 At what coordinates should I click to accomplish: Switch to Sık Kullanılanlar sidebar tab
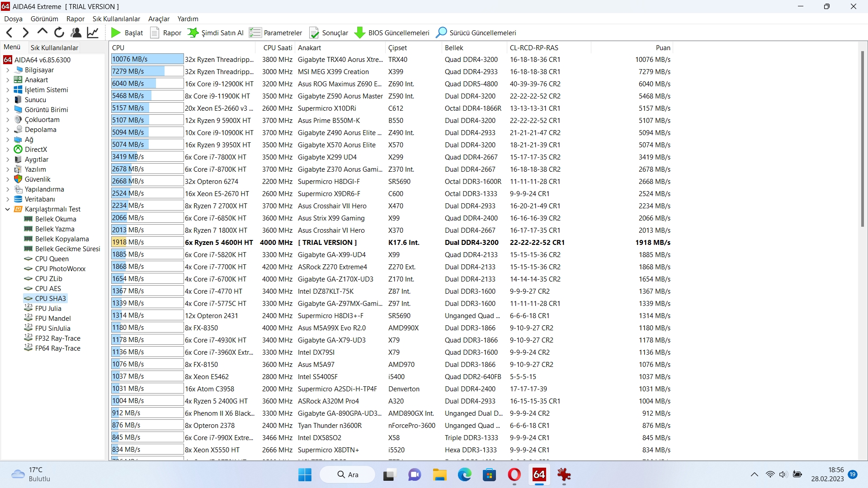tap(54, 47)
